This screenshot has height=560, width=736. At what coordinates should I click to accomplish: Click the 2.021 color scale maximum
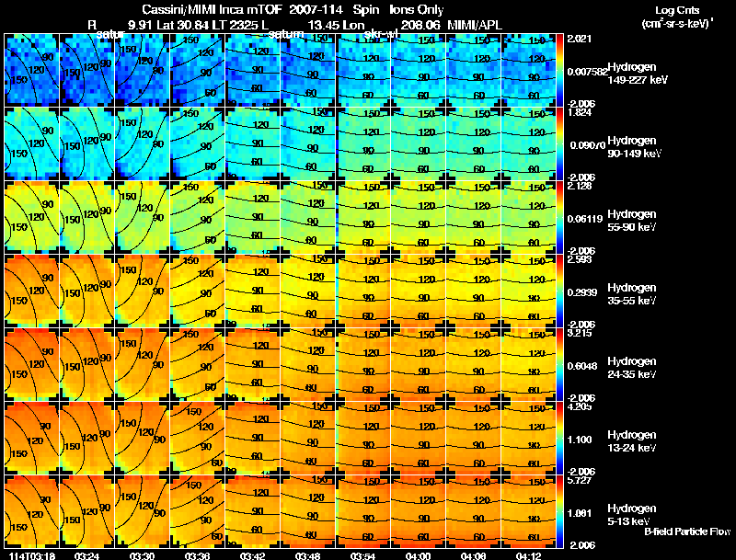(579, 39)
